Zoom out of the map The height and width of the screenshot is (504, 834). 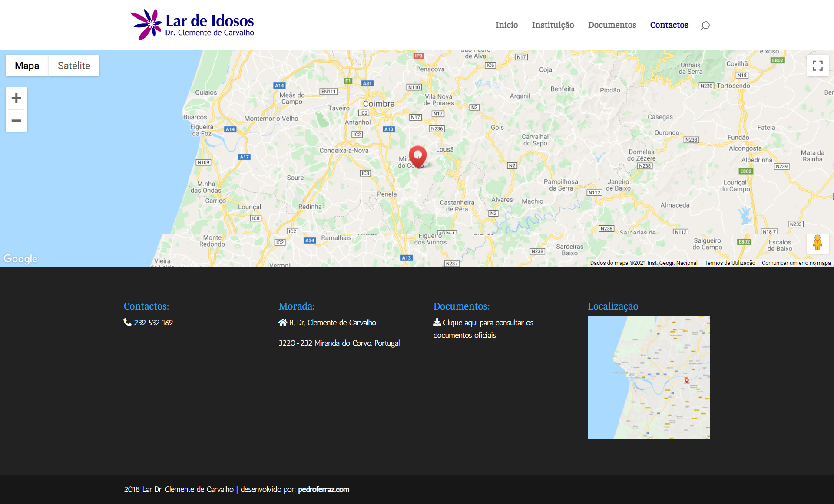point(17,121)
